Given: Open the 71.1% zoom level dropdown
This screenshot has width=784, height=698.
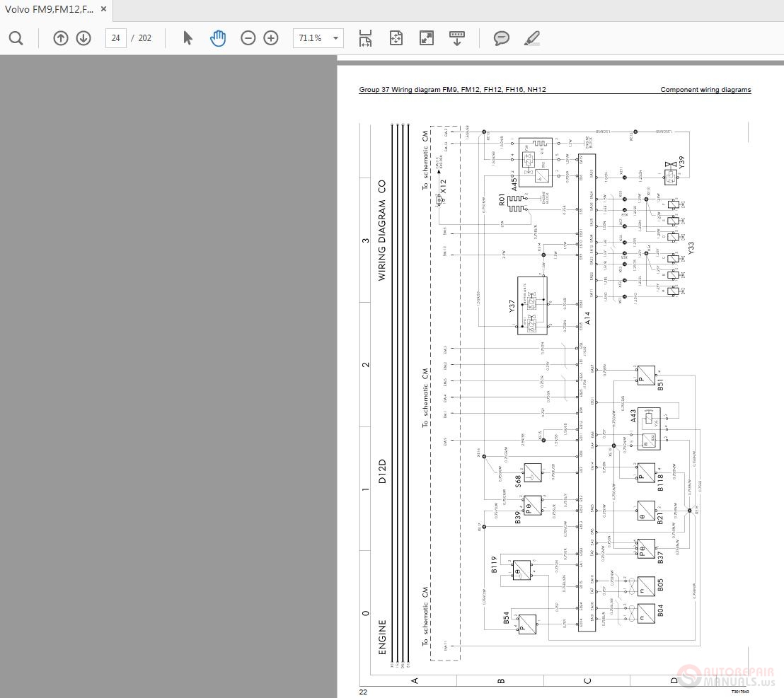Looking at the screenshot, I should click(x=336, y=38).
